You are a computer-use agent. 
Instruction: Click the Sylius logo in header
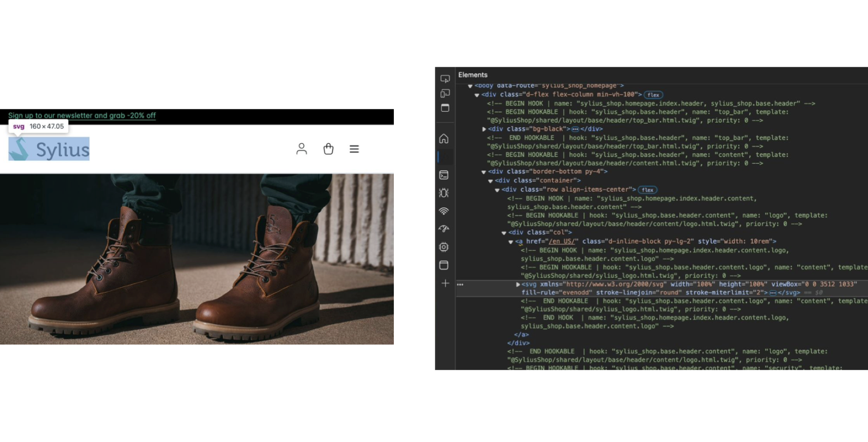pyautogui.click(x=49, y=149)
